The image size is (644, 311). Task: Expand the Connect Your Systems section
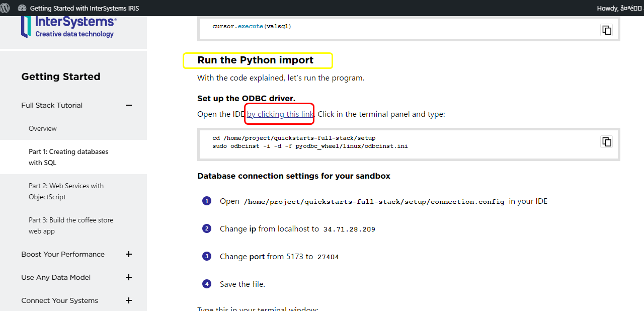129,300
